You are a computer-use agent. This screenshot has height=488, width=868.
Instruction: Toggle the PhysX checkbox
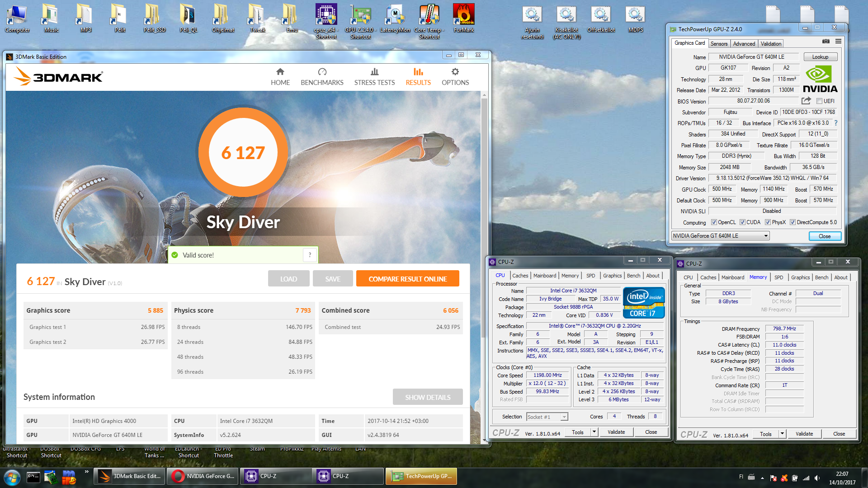(768, 222)
